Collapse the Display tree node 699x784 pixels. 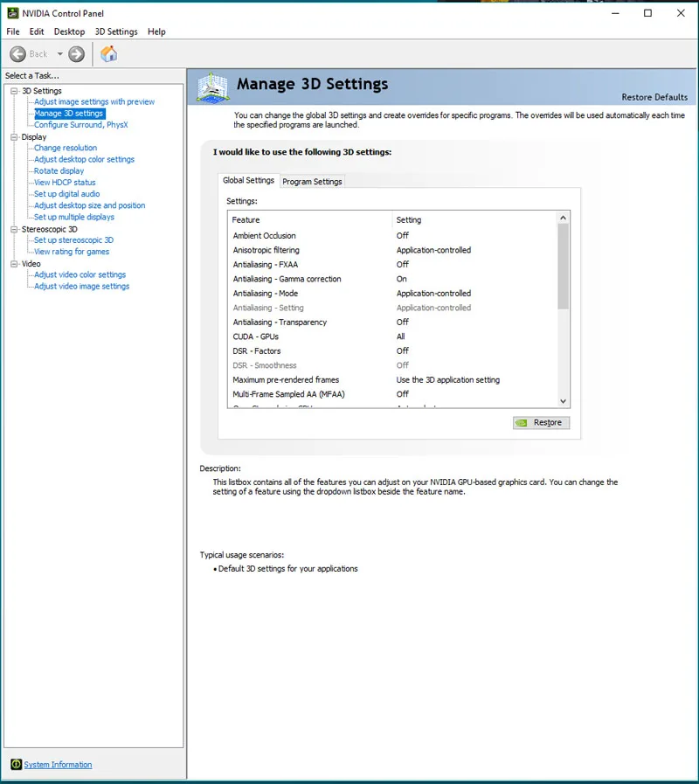pos(14,137)
